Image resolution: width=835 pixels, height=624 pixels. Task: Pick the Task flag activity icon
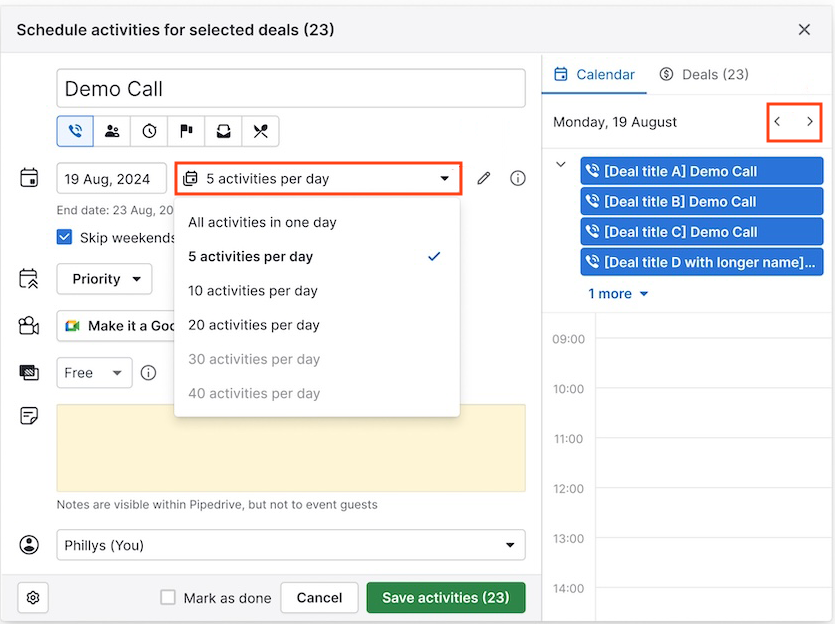pyautogui.click(x=185, y=131)
